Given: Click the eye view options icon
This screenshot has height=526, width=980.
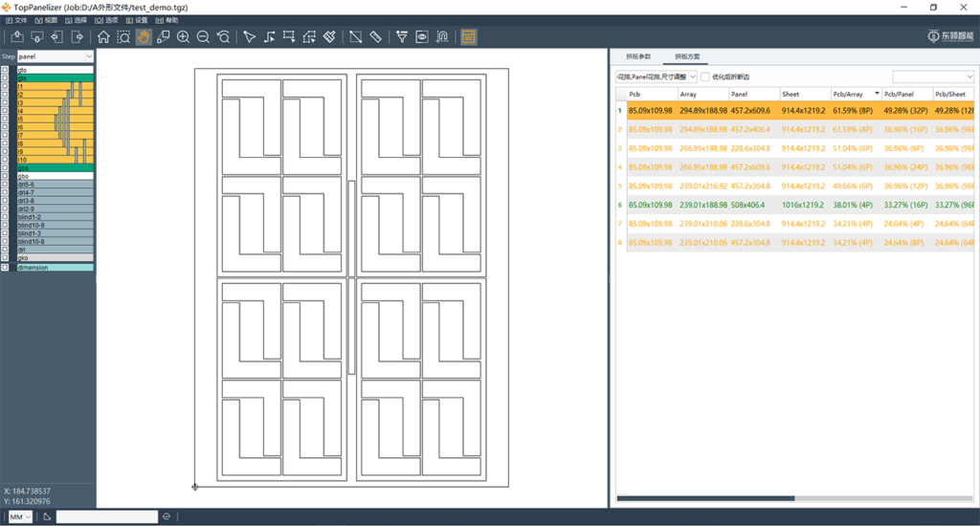Looking at the screenshot, I should tap(422, 37).
